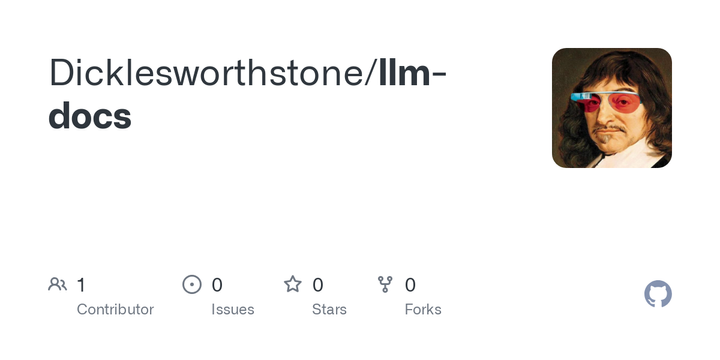
Task: Click the red-tinted glasses on the portrait
Action: point(607,102)
